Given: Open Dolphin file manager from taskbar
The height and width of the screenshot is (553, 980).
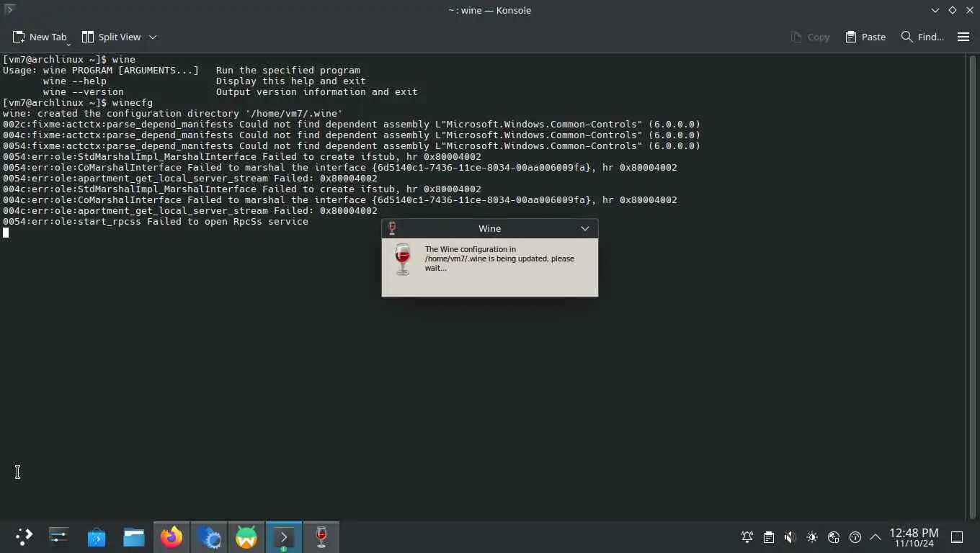Looking at the screenshot, I should click(x=134, y=536).
